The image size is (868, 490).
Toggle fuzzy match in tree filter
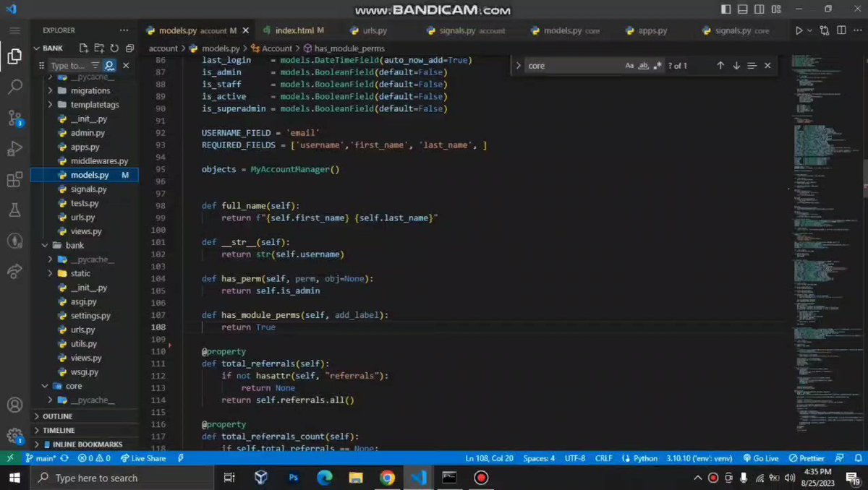click(x=109, y=66)
